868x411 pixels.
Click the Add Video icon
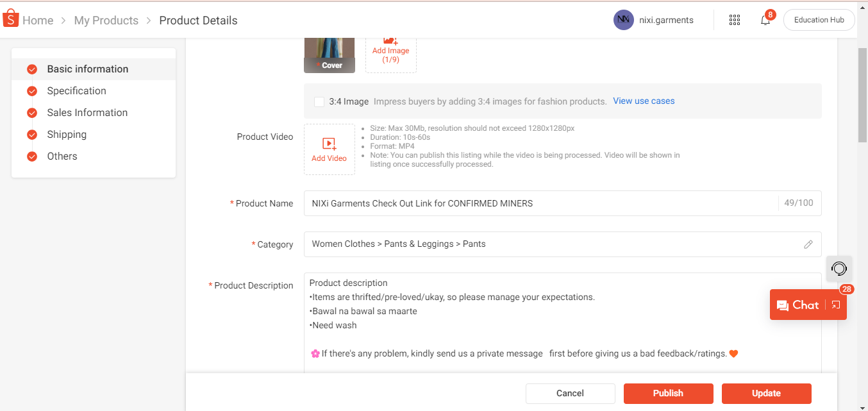[x=329, y=144]
